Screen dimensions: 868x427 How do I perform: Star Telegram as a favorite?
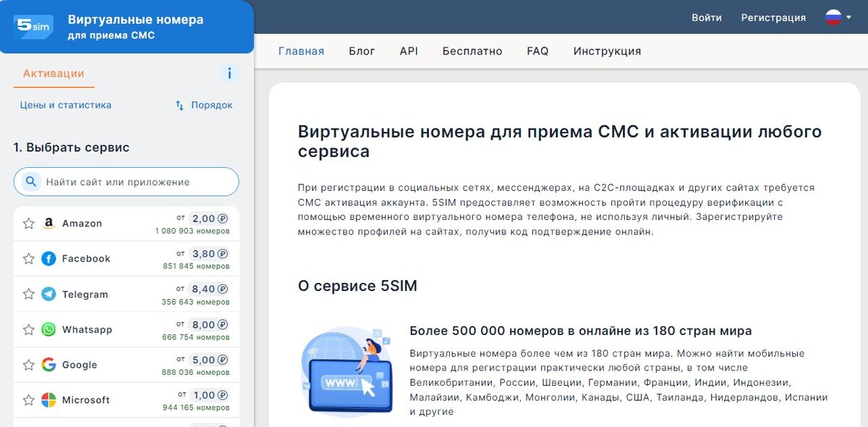29,294
